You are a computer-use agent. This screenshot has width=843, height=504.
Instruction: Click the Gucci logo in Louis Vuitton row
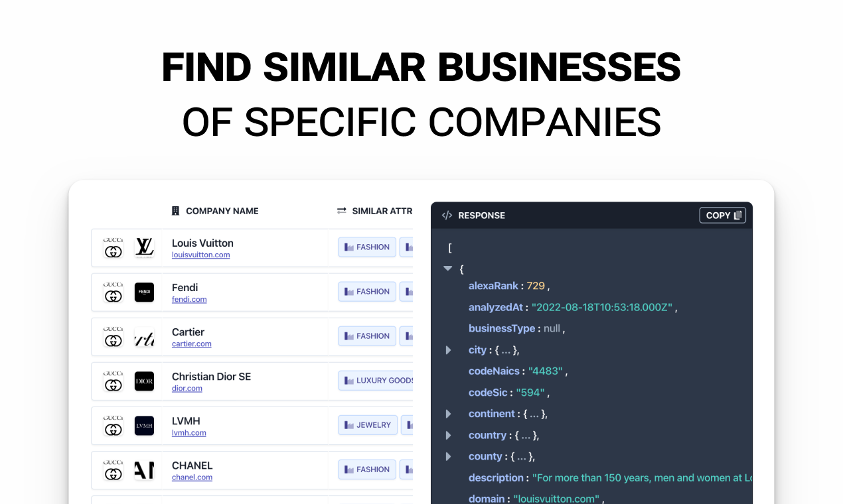[114, 248]
